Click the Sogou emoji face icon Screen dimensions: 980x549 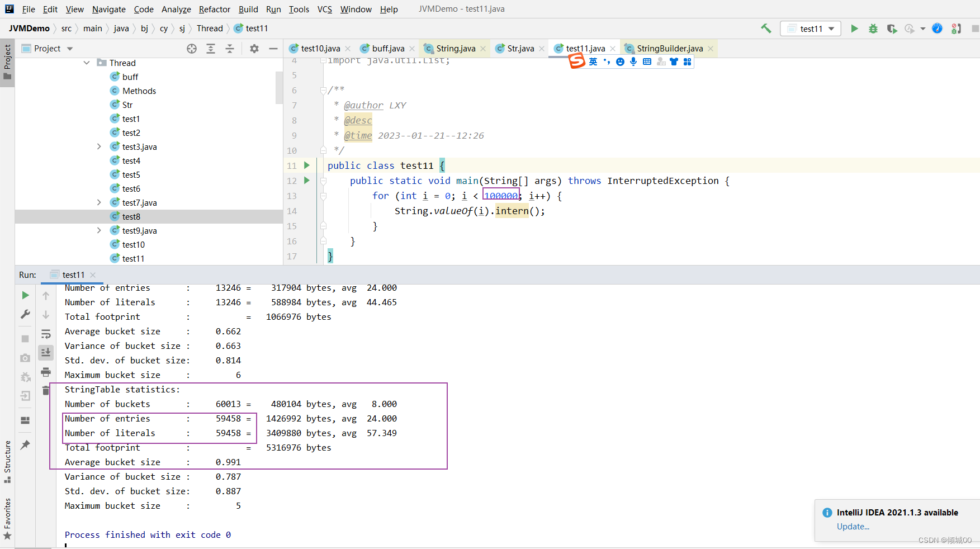tap(620, 61)
